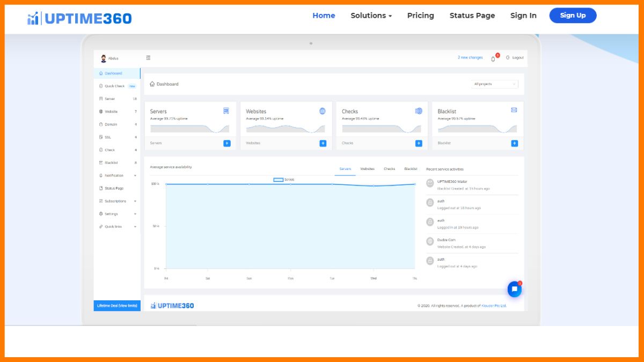Toggle the sidebar collapse hamburger icon
The image size is (644, 362).
coord(148,58)
